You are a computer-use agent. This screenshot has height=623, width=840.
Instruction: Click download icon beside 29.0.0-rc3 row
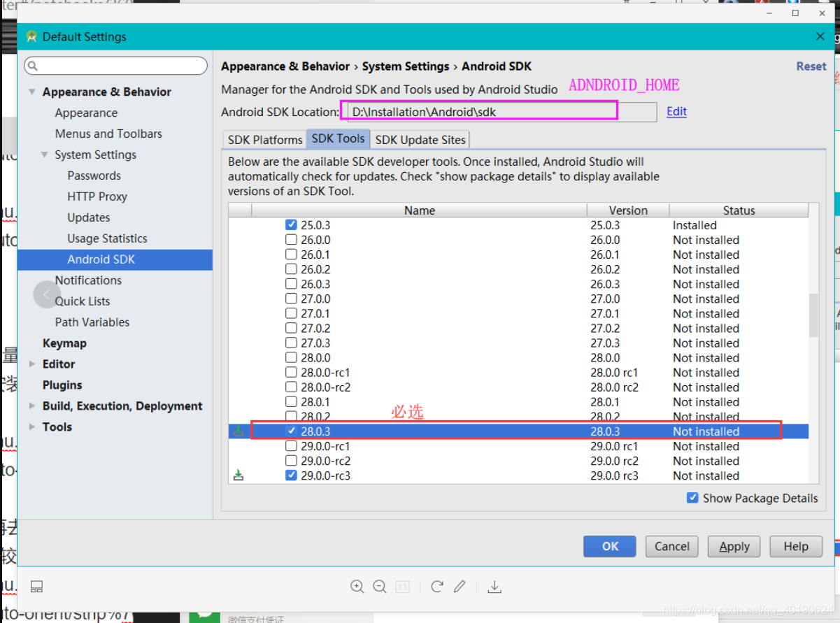point(239,475)
